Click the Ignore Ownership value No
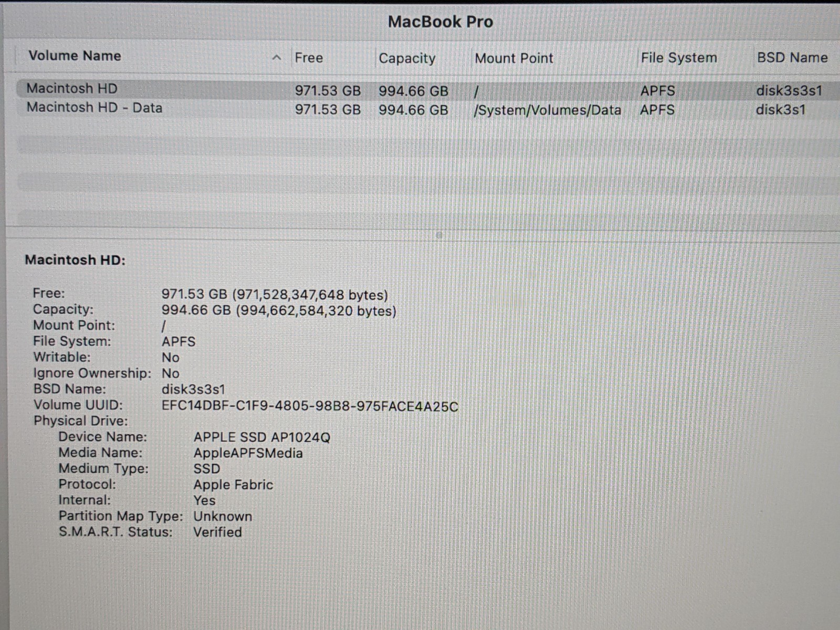 click(x=171, y=373)
